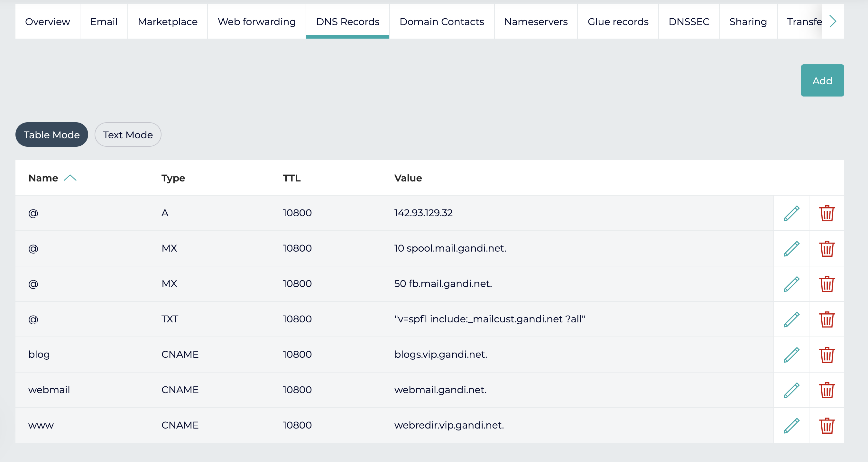Open the Sharing tab
This screenshot has width=868, height=462.
pos(748,21)
